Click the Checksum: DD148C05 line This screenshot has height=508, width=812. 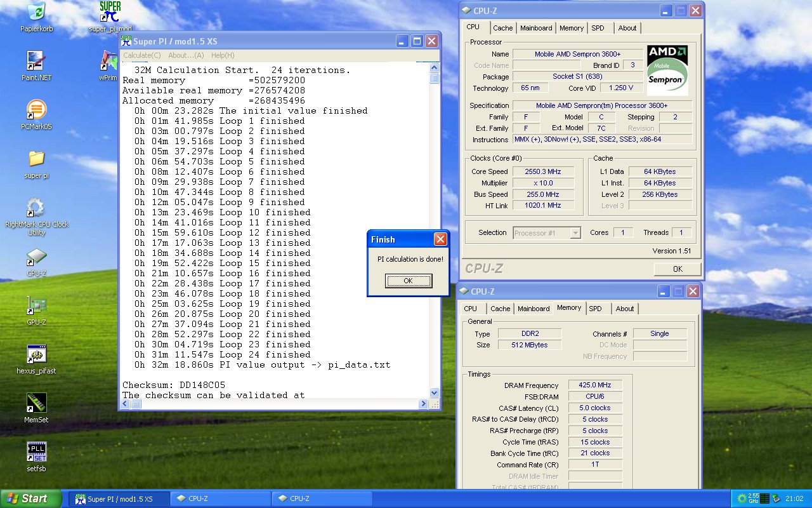[174, 385]
